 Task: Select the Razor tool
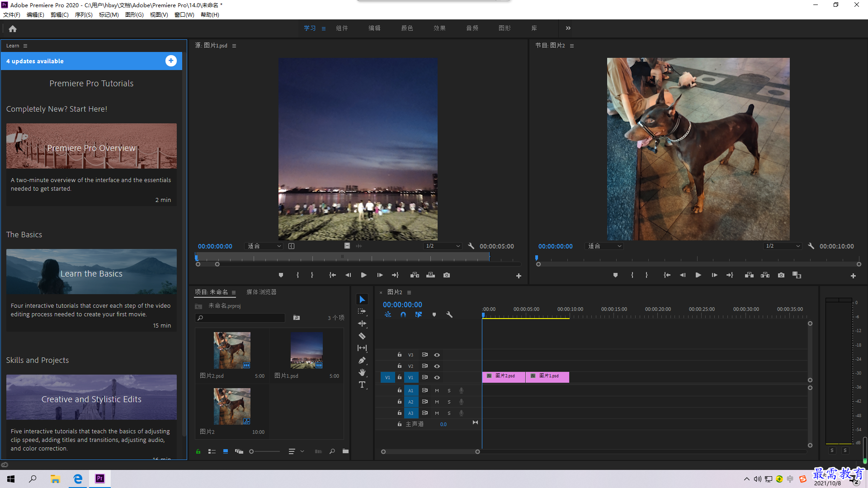coord(362,336)
